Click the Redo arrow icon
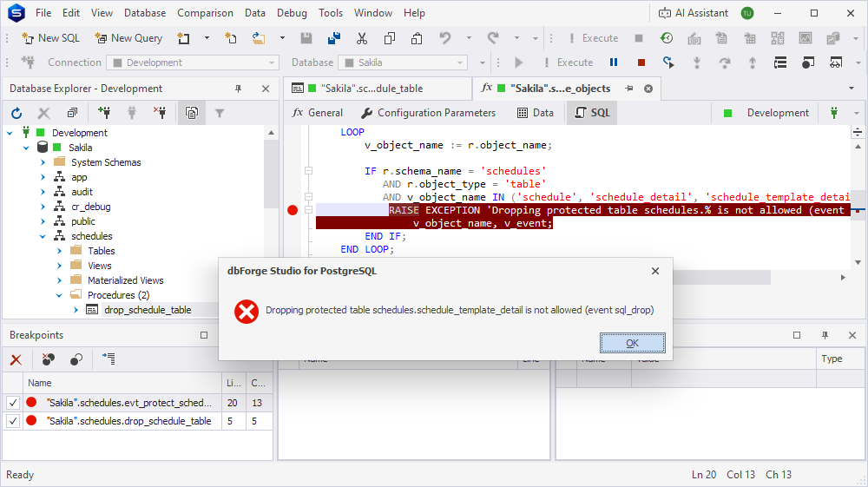This screenshot has height=487, width=868. (x=493, y=38)
